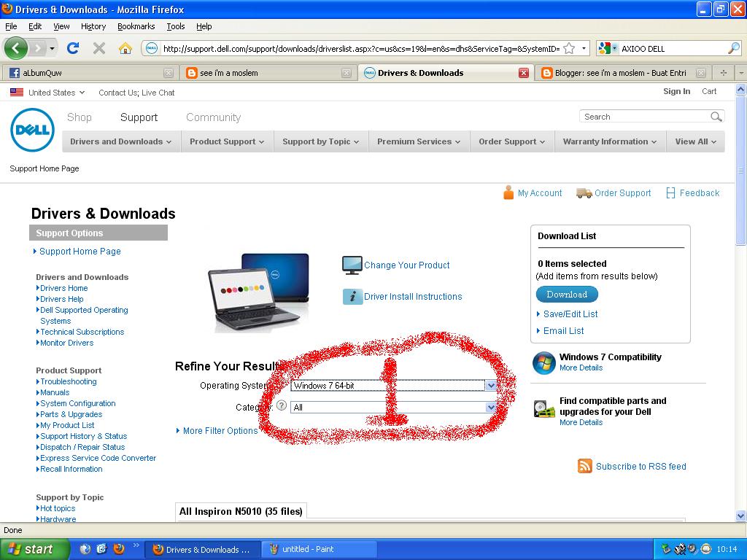Viewport: 747px width, 560px height.
Task: Open Troubleshooting sidebar link
Action: (68, 381)
